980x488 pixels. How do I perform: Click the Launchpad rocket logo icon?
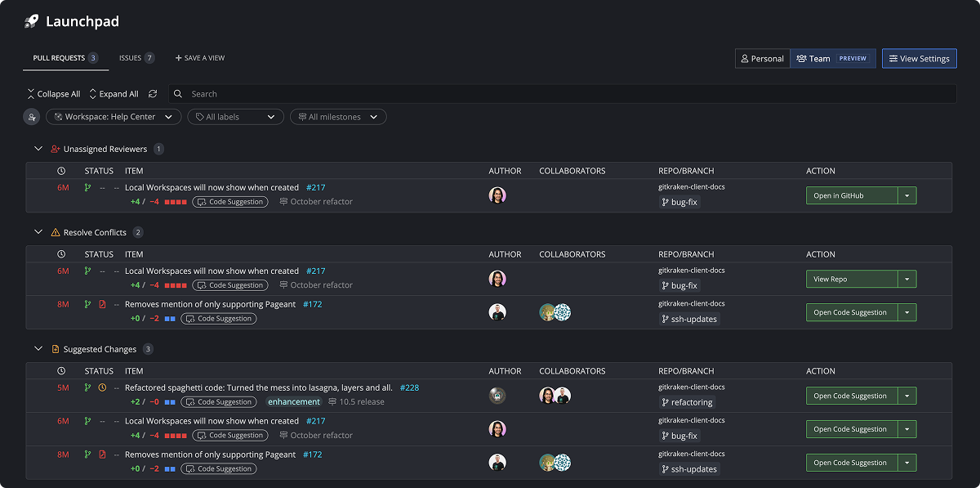[x=32, y=21]
